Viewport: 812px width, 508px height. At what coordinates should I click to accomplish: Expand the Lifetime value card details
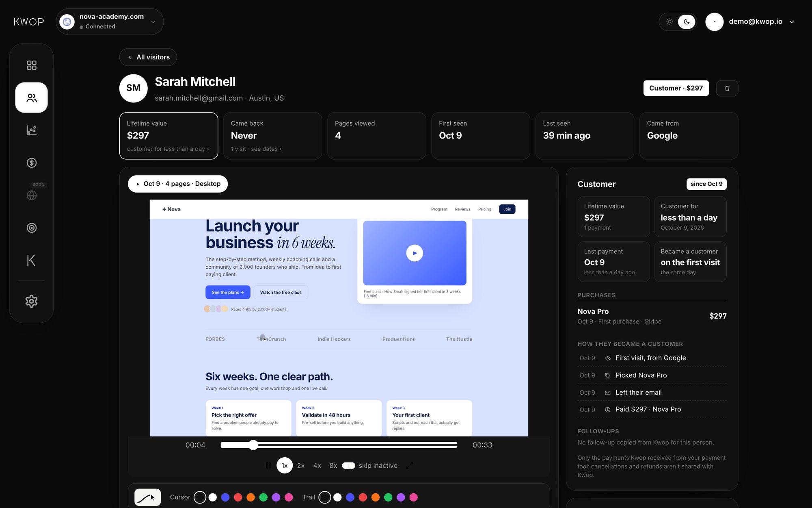[168, 136]
